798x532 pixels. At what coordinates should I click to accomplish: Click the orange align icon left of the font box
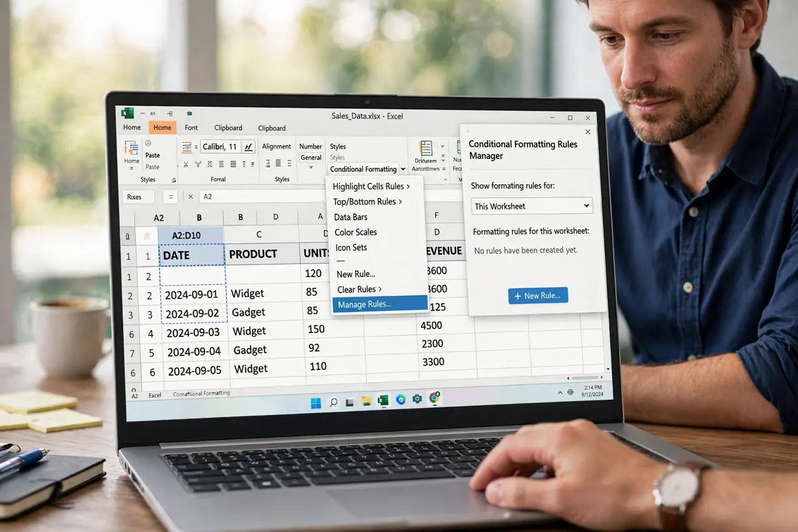tap(186, 147)
